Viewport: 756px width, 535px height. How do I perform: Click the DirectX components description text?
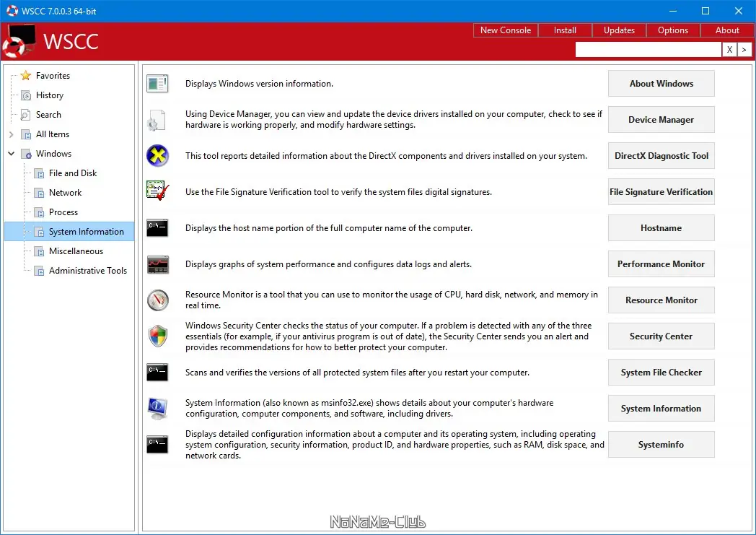(x=386, y=156)
